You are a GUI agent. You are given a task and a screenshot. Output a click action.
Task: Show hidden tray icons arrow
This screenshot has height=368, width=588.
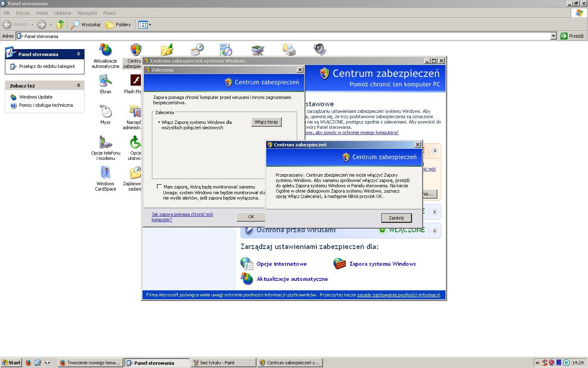(537, 363)
